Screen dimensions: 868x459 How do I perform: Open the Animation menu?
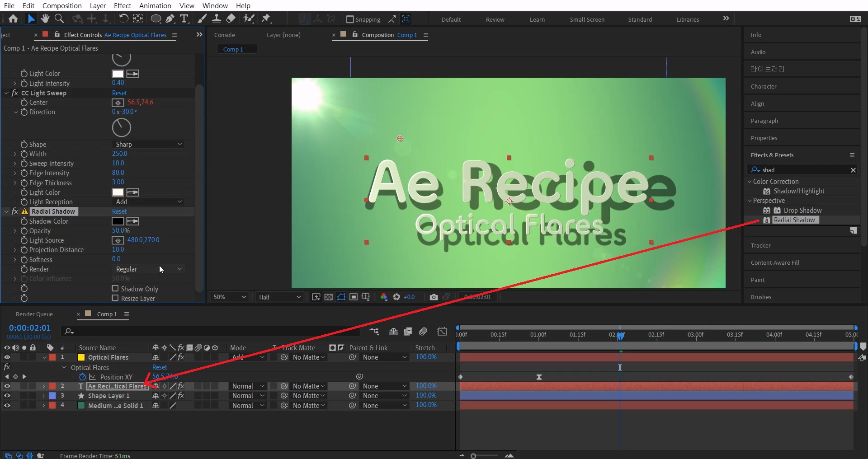[x=155, y=5]
